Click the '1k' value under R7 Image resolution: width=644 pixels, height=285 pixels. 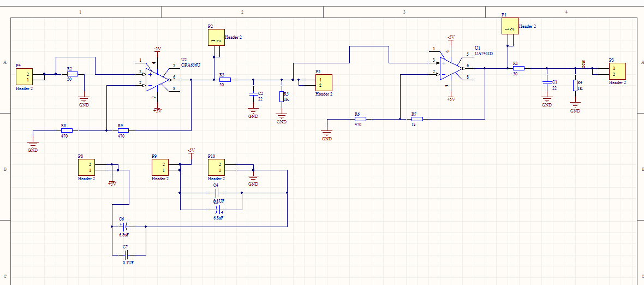point(413,124)
